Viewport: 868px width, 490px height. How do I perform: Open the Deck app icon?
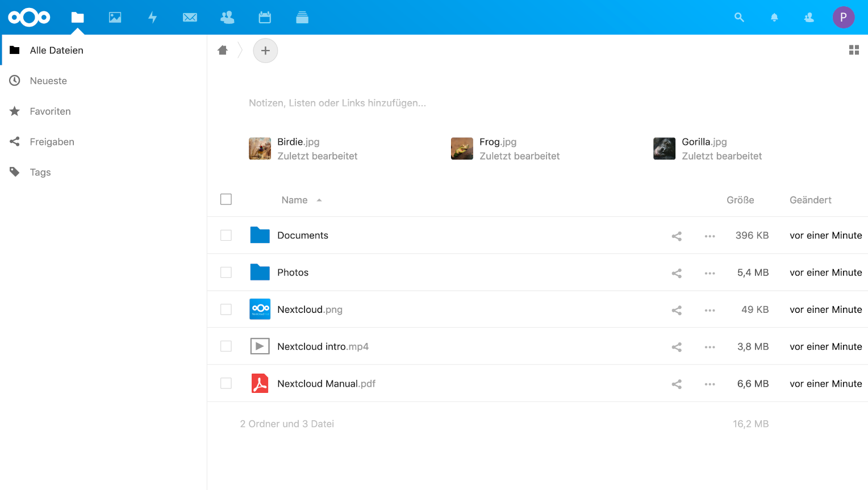pos(302,18)
